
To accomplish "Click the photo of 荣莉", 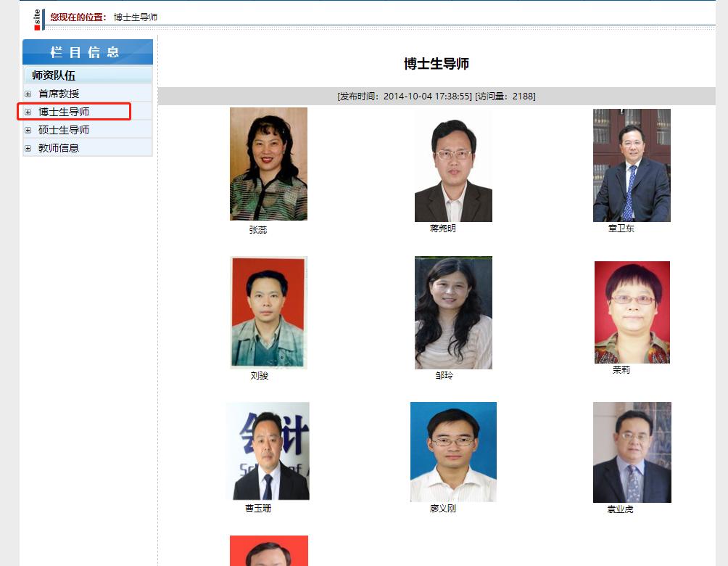I will (x=632, y=312).
